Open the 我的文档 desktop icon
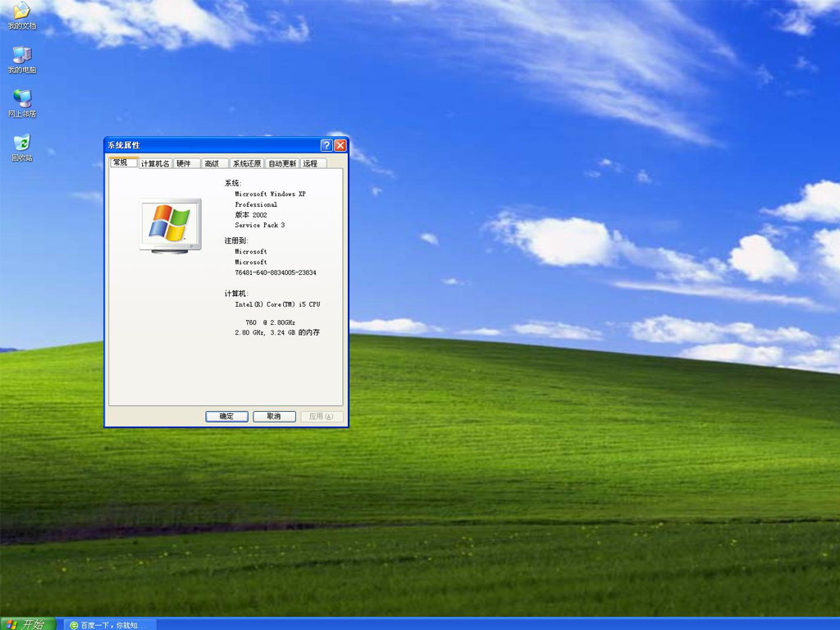The image size is (840, 630). (x=22, y=12)
